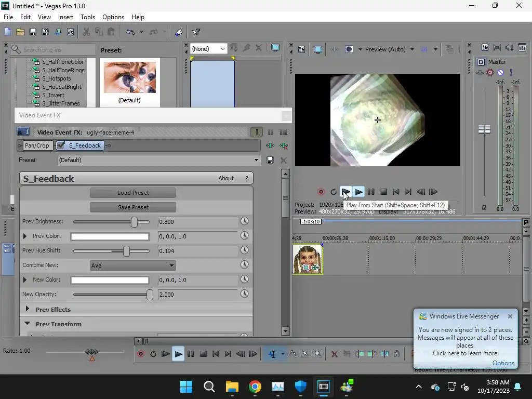
Task: Open the Tools menu
Action: [87, 17]
